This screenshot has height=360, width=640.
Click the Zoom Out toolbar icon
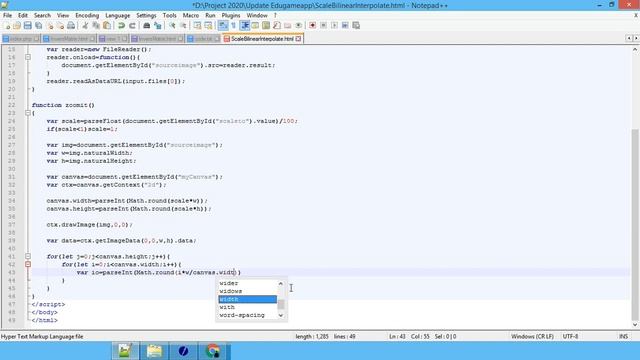(x=183, y=25)
